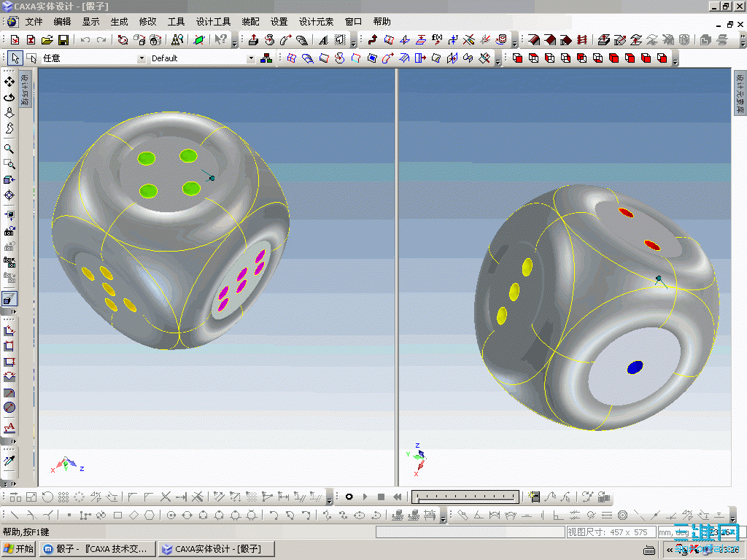Image resolution: width=747 pixels, height=560 pixels.
Task: Click the f(x) parameter table icon
Action: tap(437, 40)
